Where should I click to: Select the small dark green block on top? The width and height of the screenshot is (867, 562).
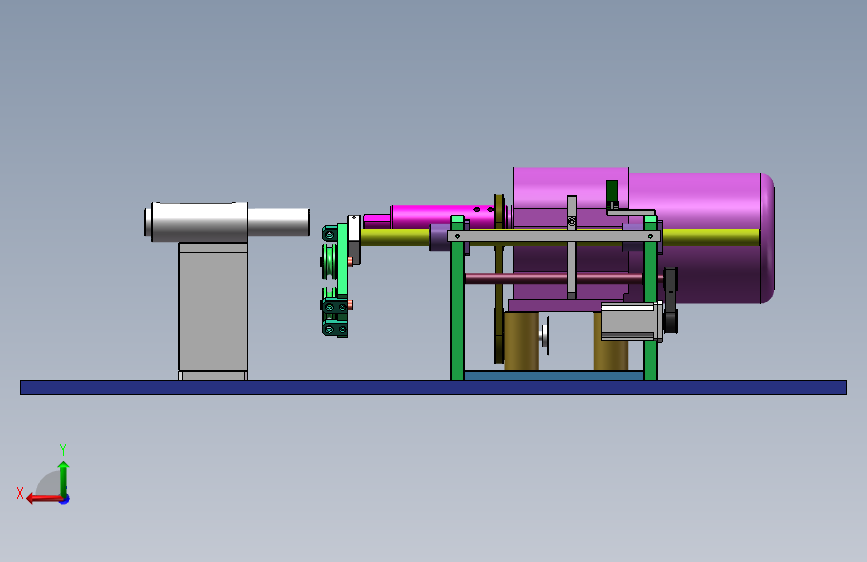(x=612, y=192)
